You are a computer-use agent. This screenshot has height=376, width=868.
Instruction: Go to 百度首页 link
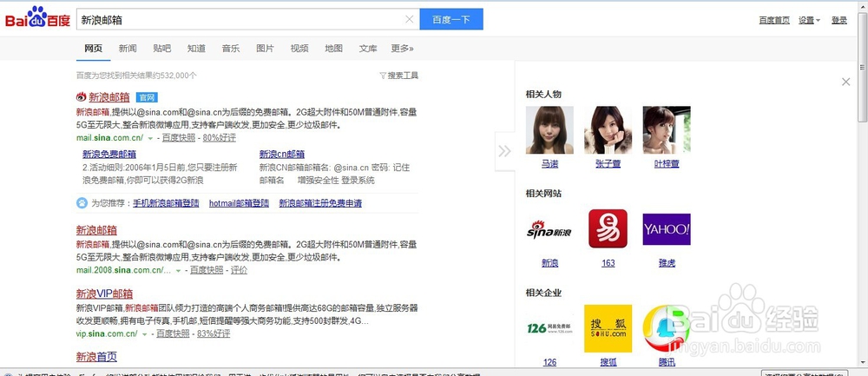pyautogui.click(x=774, y=21)
